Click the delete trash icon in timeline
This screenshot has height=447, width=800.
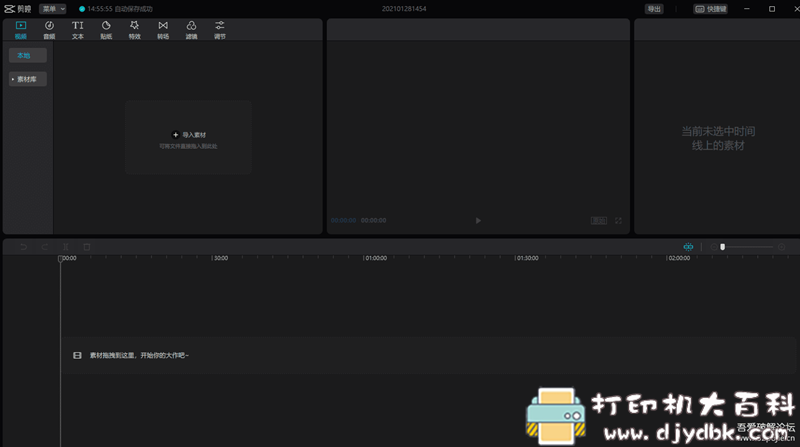coord(87,247)
